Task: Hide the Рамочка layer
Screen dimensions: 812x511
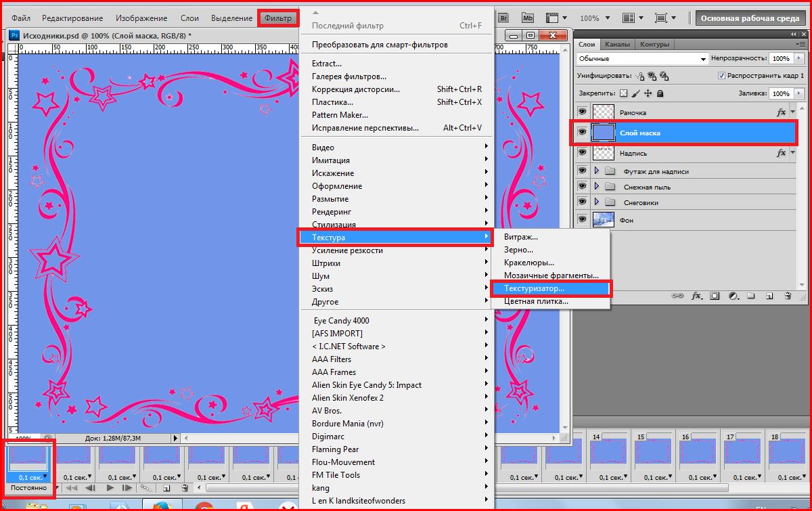Action: (x=582, y=112)
